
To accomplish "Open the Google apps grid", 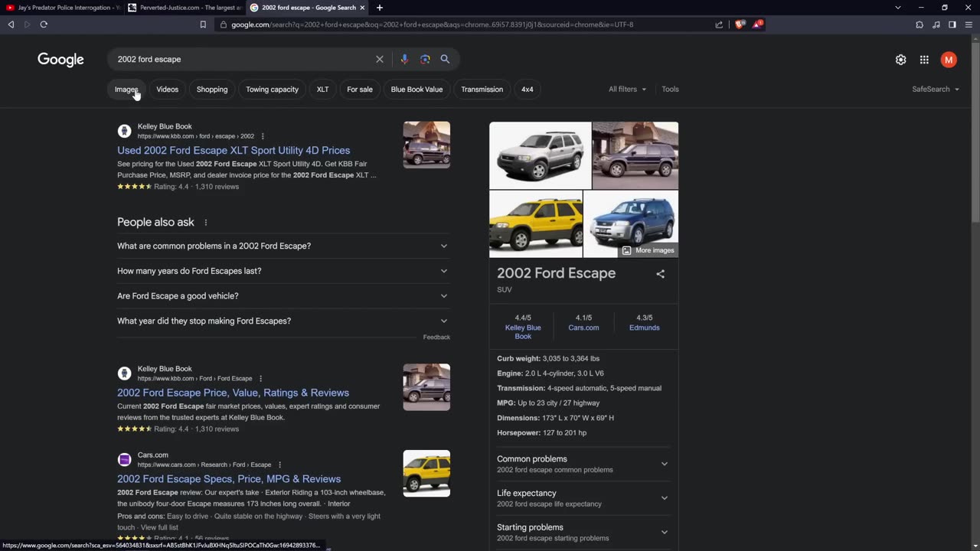I will coord(924,60).
